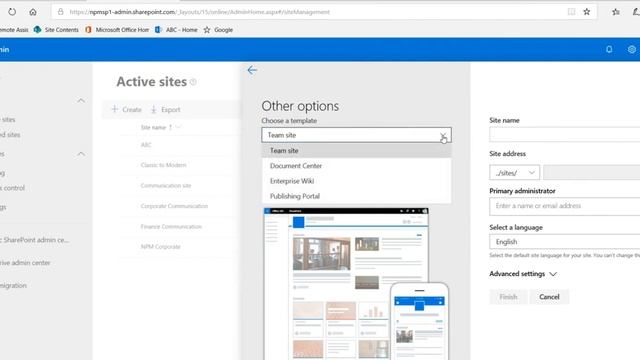Toggle the Choose a template dropdown chevron
Image resolution: width=640 pixels, height=360 pixels.
(x=443, y=135)
